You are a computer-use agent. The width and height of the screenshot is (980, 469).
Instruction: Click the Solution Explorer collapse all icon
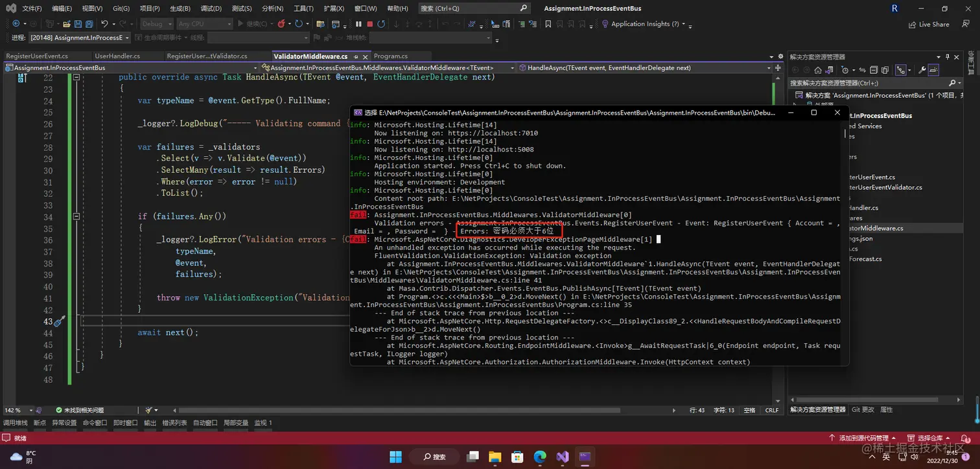click(x=874, y=70)
